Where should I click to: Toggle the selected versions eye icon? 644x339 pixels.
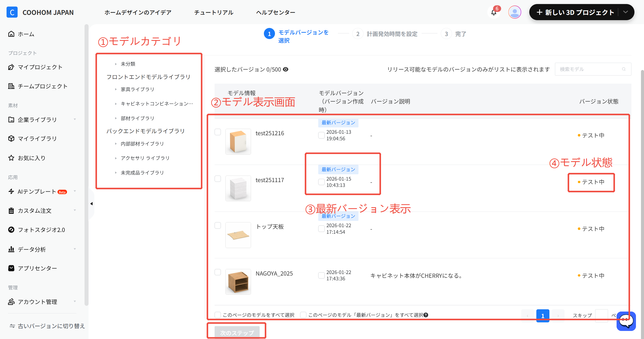click(x=286, y=69)
